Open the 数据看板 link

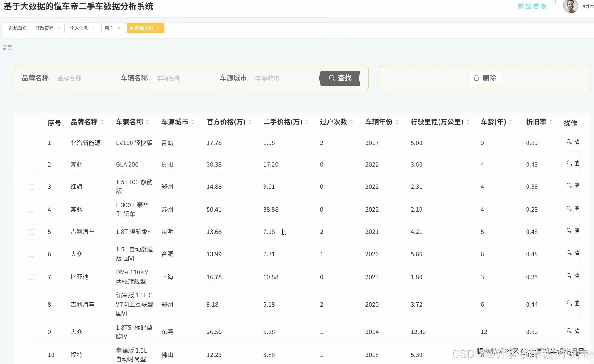[532, 6]
